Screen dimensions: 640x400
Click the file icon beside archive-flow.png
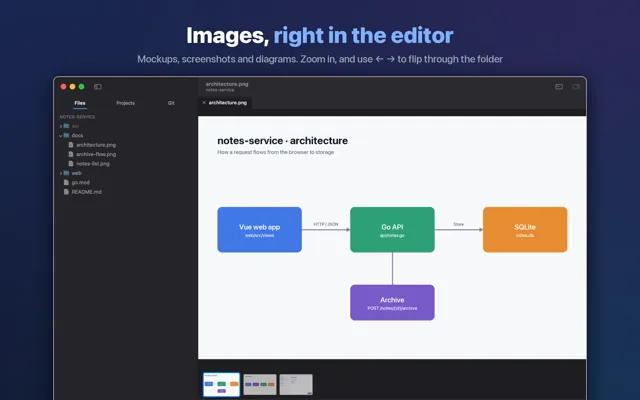[71, 154]
